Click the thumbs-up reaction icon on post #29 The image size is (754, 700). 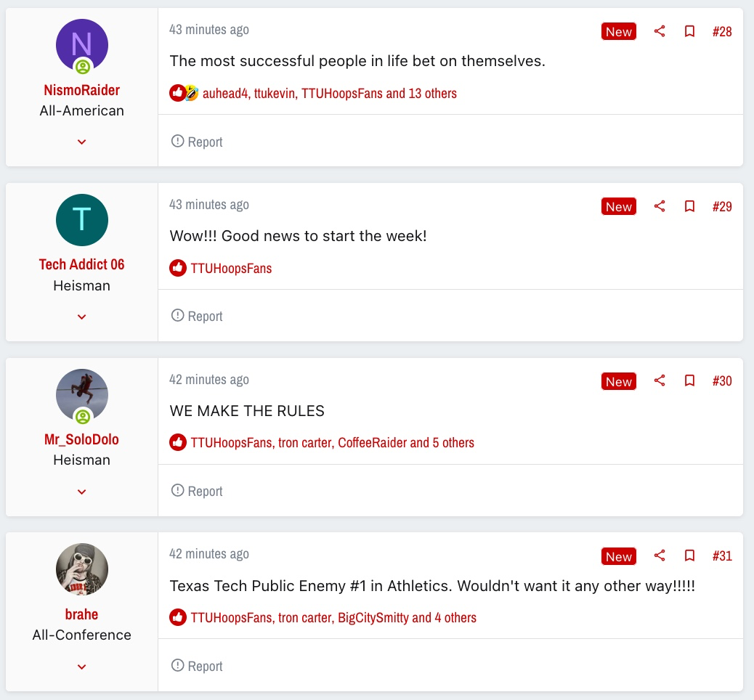point(177,268)
